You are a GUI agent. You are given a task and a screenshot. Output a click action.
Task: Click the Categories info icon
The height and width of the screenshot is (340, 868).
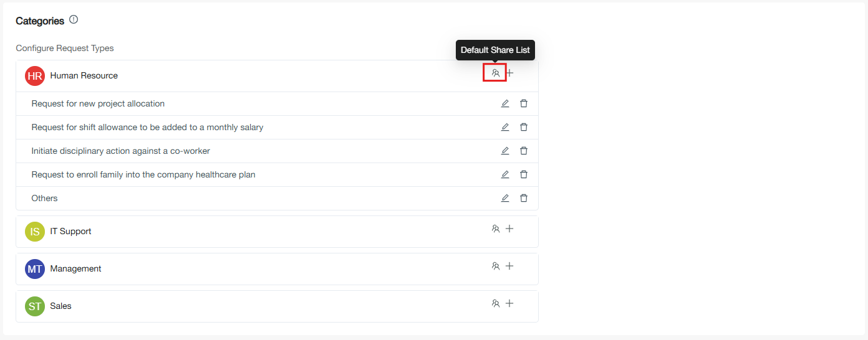click(74, 20)
